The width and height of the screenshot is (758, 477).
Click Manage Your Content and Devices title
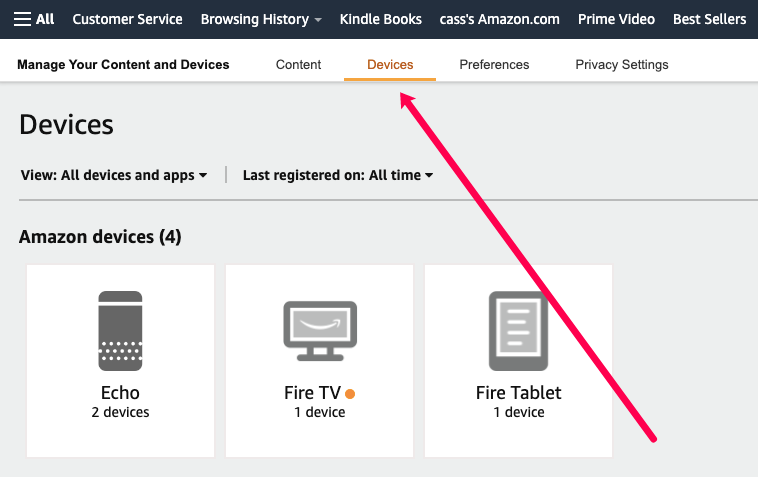tap(123, 65)
